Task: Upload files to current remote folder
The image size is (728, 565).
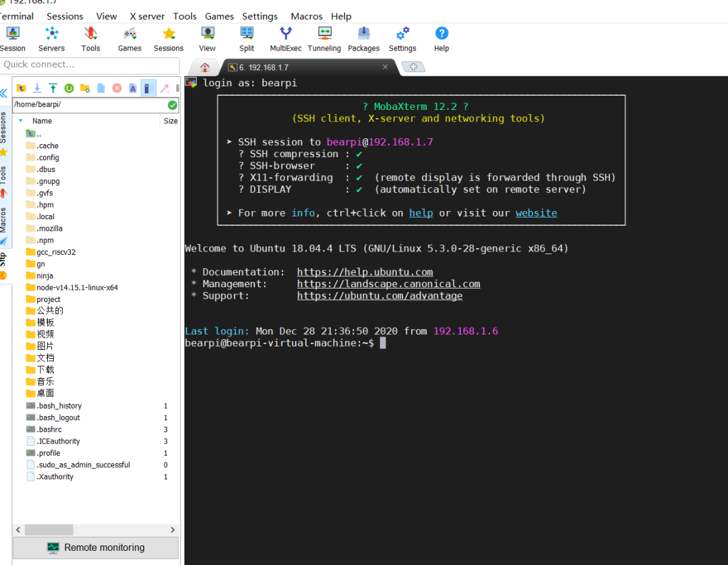Action: [53, 88]
